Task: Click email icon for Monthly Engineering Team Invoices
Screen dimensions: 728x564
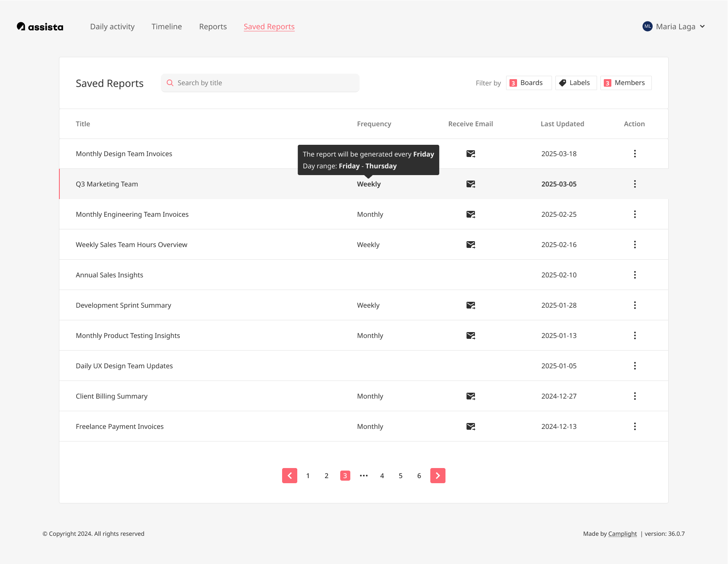Action: pos(471,214)
